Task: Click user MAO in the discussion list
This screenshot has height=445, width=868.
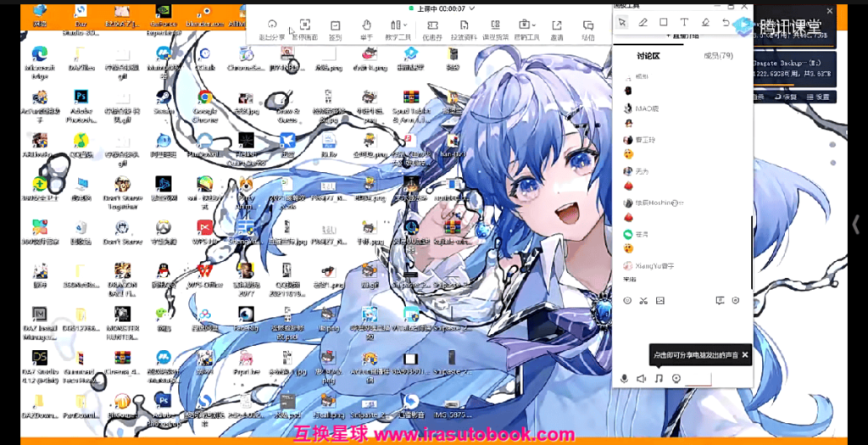Action: click(647, 108)
